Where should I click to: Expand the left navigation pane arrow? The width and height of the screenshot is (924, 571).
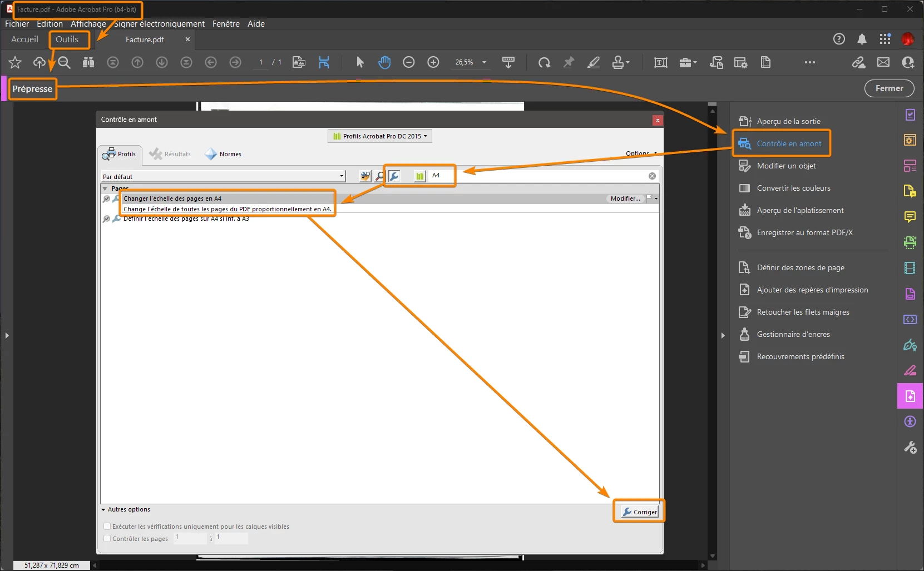click(x=7, y=336)
